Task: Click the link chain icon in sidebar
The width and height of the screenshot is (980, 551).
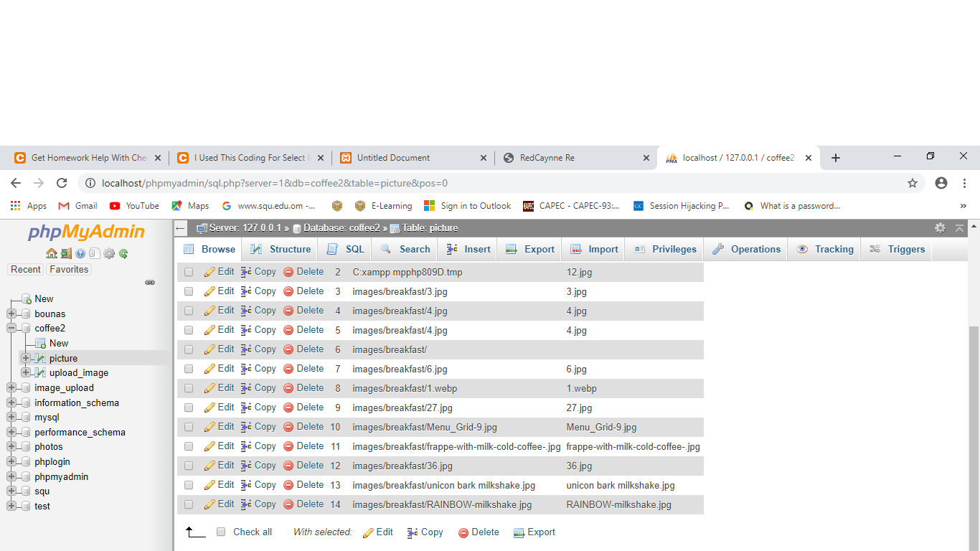Action: [x=150, y=283]
